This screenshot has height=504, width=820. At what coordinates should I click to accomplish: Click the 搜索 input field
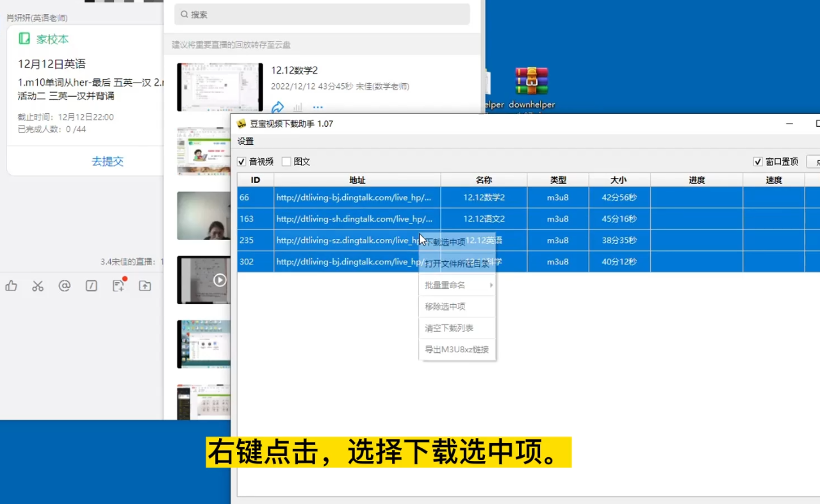pos(322,14)
